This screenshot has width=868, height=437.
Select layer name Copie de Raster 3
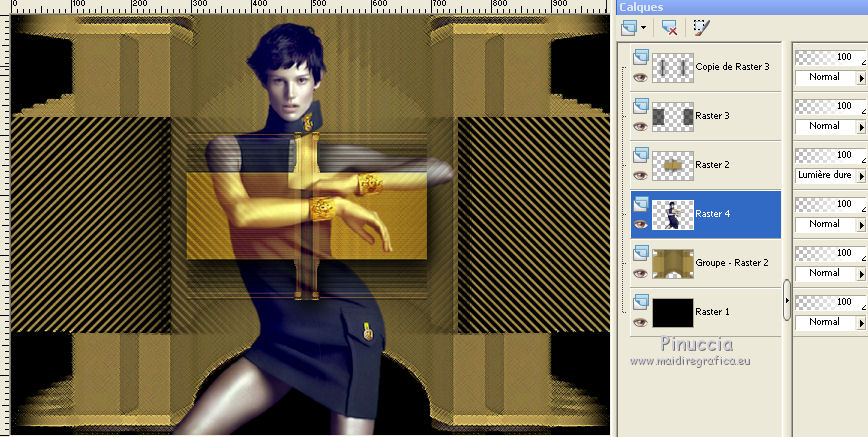(732, 66)
